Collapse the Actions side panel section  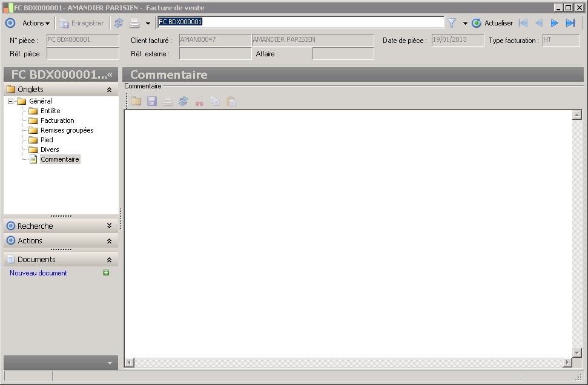pyautogui.click(x=109, y=241)
